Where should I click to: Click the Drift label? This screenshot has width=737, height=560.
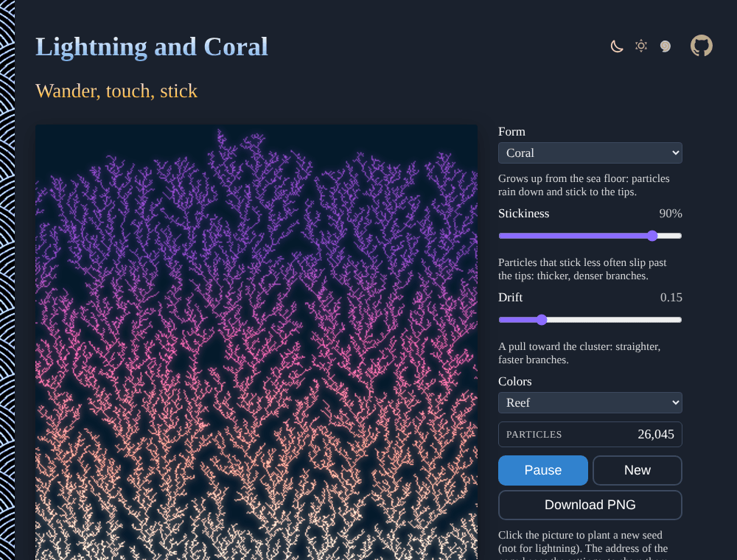[511, 298]
